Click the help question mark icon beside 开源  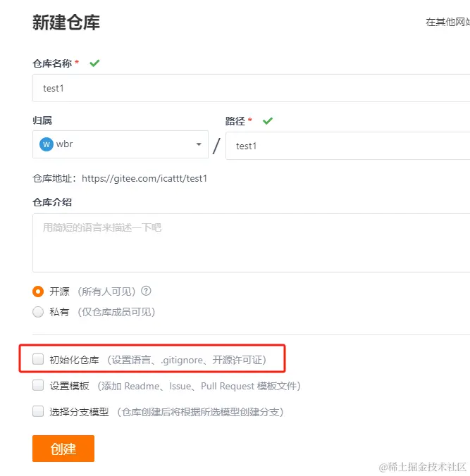click(x=146, y=291)
